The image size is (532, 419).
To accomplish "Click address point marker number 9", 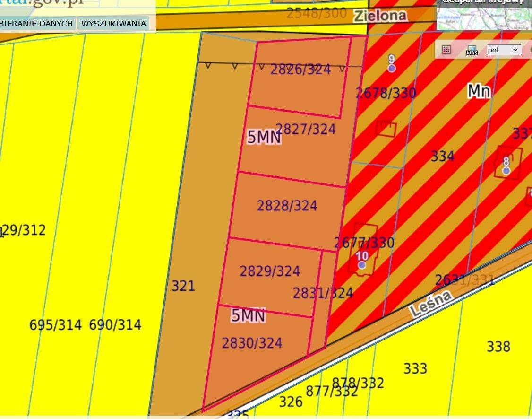I will 391,68.
